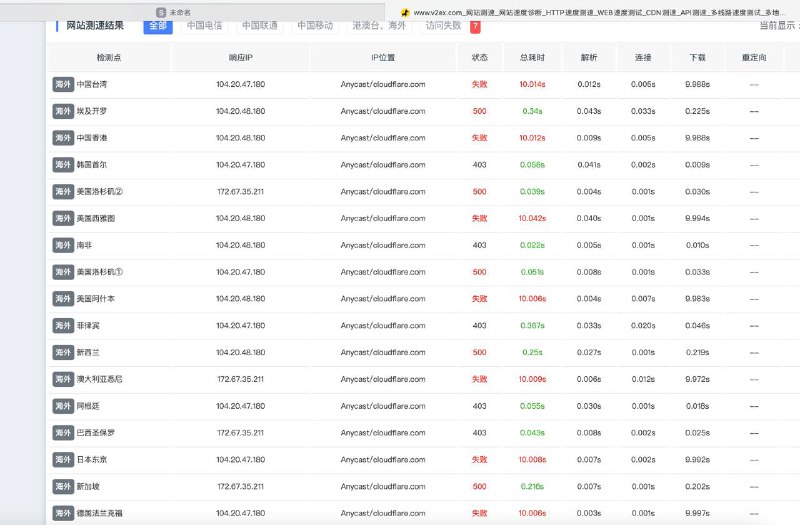This screenshot has height=525, width=800.
Task: Click the red 7 failure count badge
Action: coord(475,26)
